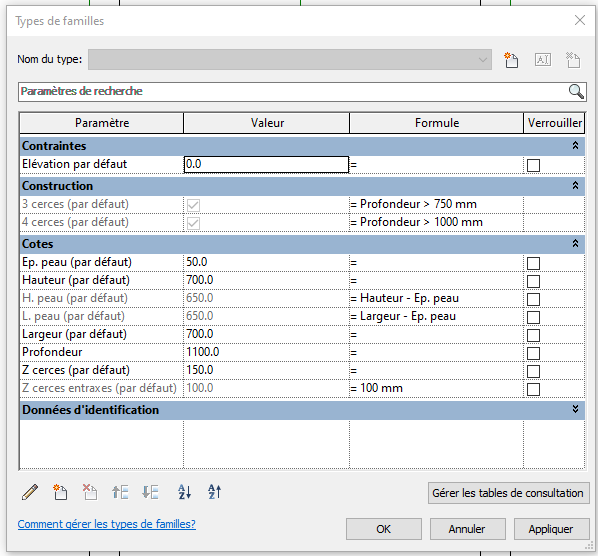Viewport: 598px width, 556px height.
Task: Click formula 'Profondeur > 750 mm'
Action: coord(418,204)
